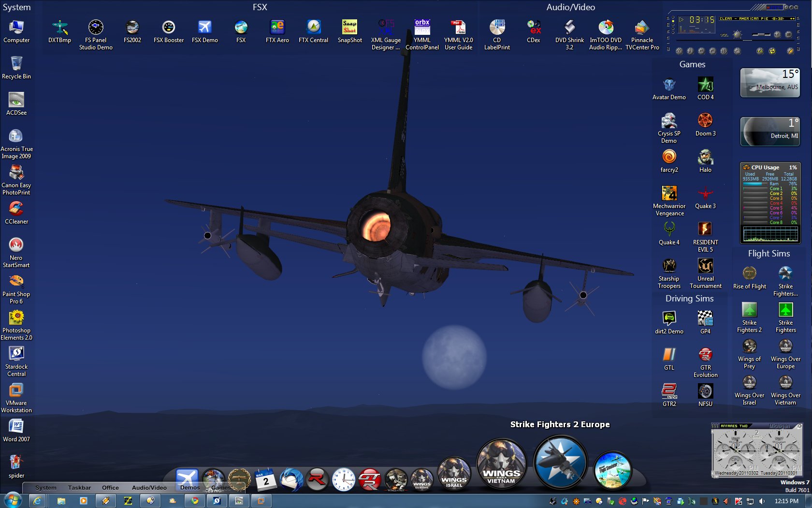Open Rise of Flight

749,278
